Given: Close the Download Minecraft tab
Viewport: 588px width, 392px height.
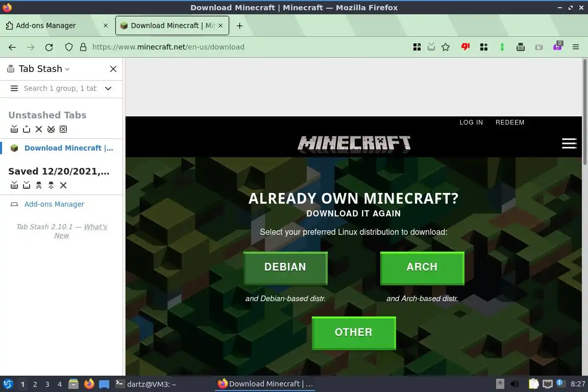Looking at the screenshot, I should pos(220,26).
